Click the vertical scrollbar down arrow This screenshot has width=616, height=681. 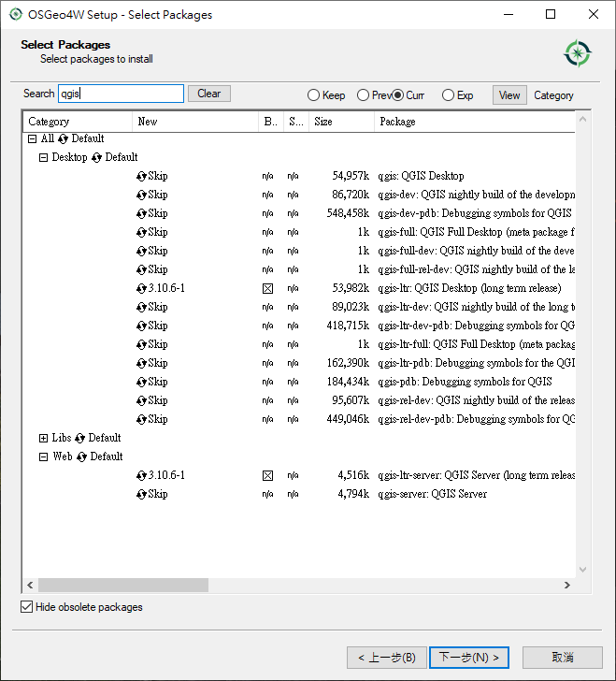coord(582,570)
